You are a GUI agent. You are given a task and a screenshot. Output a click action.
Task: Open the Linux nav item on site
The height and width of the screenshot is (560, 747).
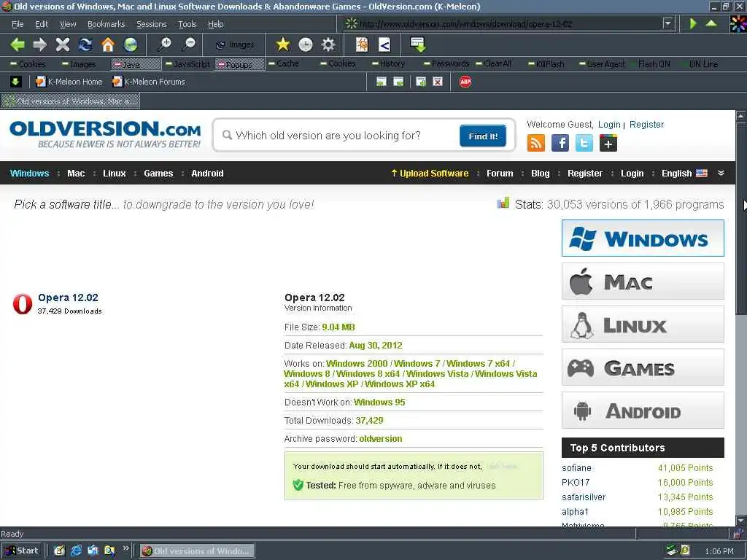tap(115, 174)
